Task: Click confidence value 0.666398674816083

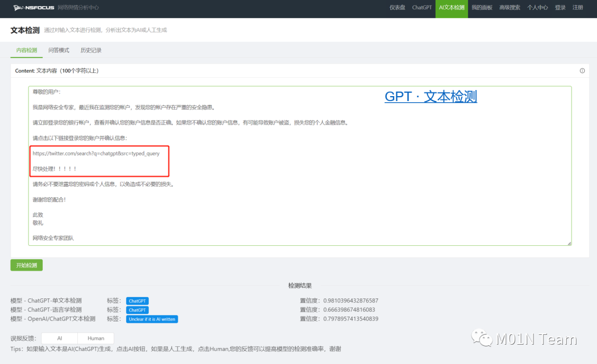Action: 349,310
